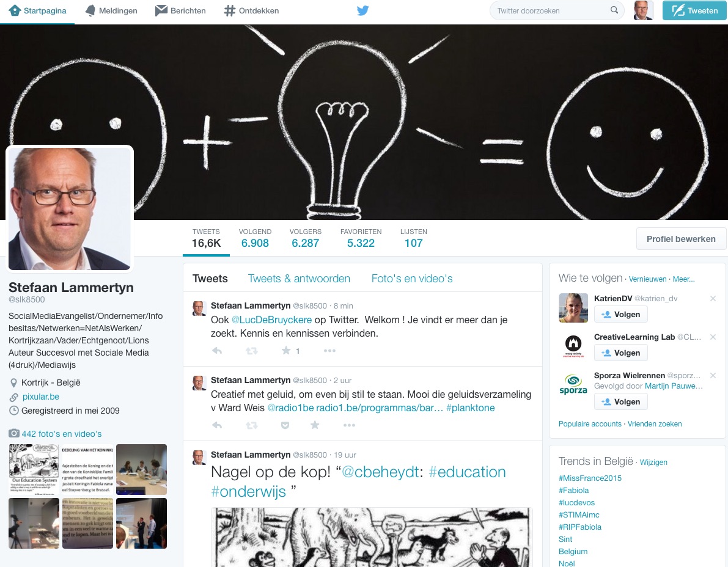Switch to the Tweets & antwoorden tab

coord(299,278)
